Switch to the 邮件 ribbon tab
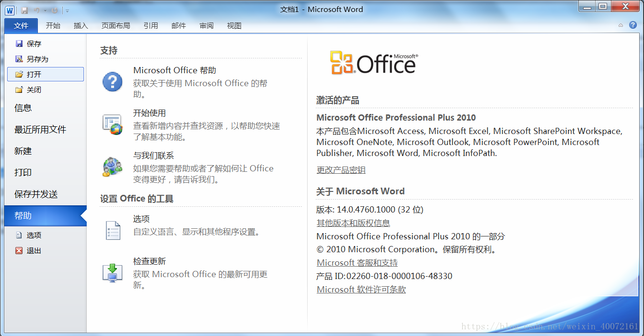The width and height of the screenshot is (644, 336). (x=179, y=26)
